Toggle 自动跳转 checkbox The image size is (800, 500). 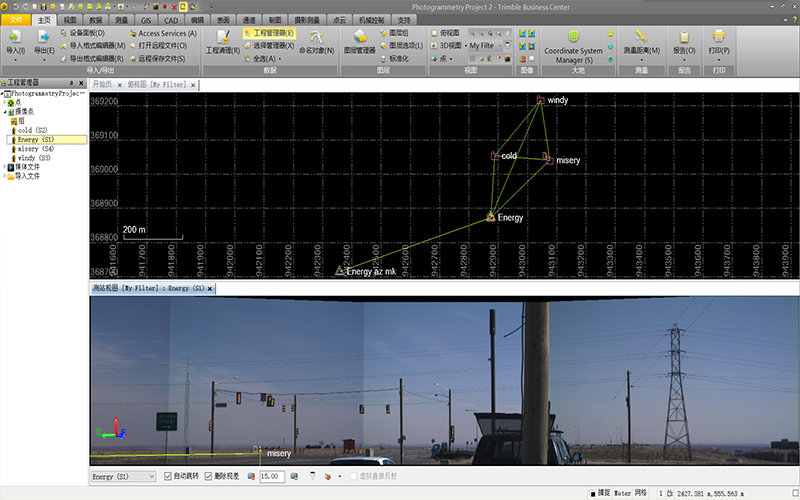[x=167, y=476]
